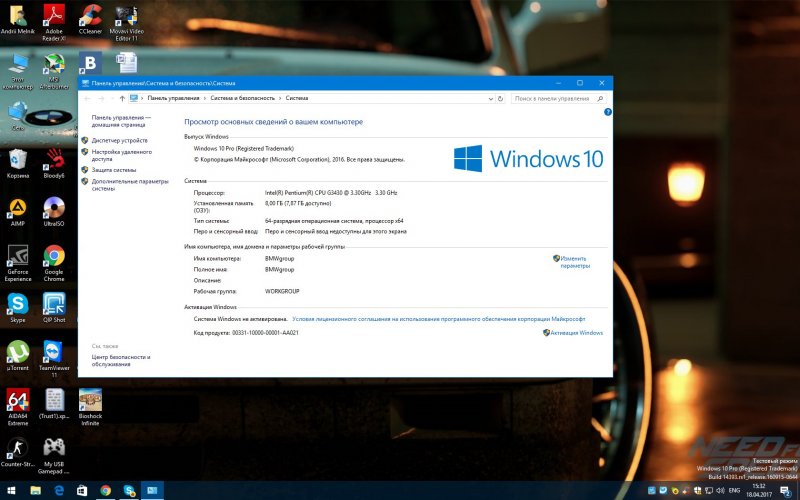Open Защита системы in the left panel
This screenshot has height=500, width=800.
(x=113, y=170)
